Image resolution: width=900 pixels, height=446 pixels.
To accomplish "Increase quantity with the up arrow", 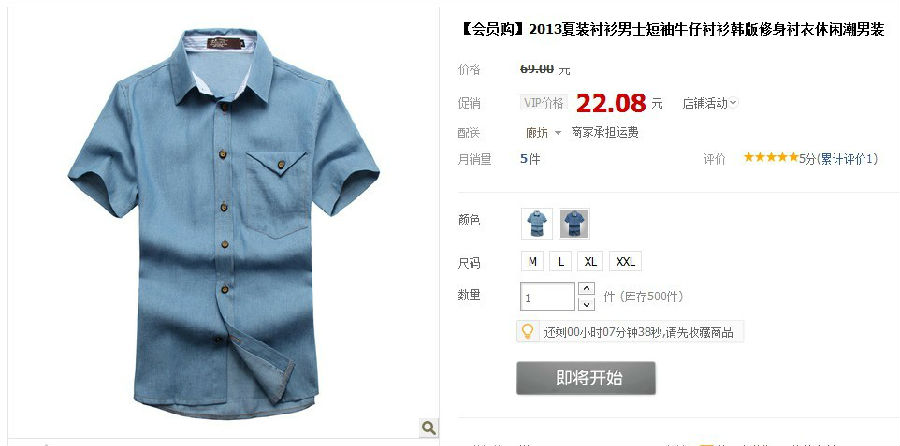I will [586, 289].
